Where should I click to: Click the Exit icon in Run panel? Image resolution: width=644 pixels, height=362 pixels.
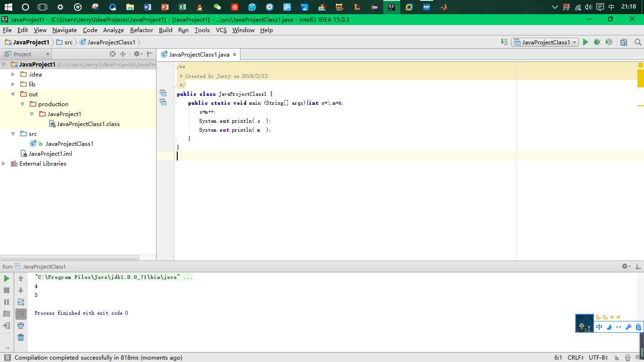[7, 326]
